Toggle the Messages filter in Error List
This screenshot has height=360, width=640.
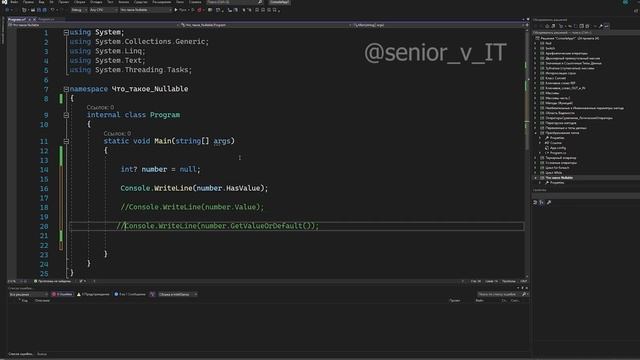[130, 294]
